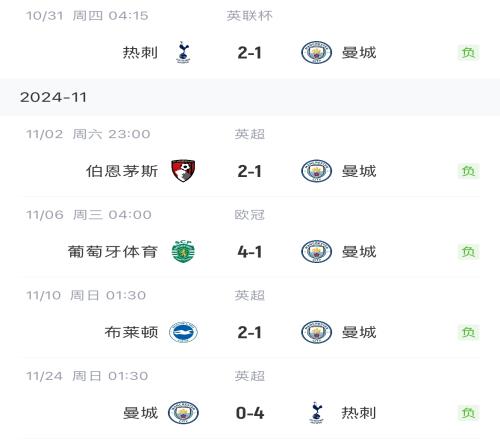Click the 负 badge on 11/24 match
The height and width of the screenshot is (440, 500).
tap(469, 413)
